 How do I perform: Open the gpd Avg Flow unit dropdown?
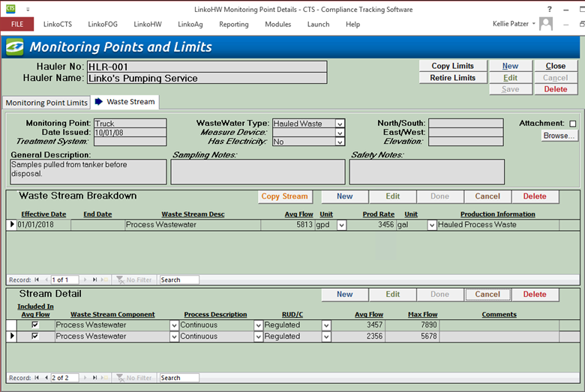pos(341,225)
